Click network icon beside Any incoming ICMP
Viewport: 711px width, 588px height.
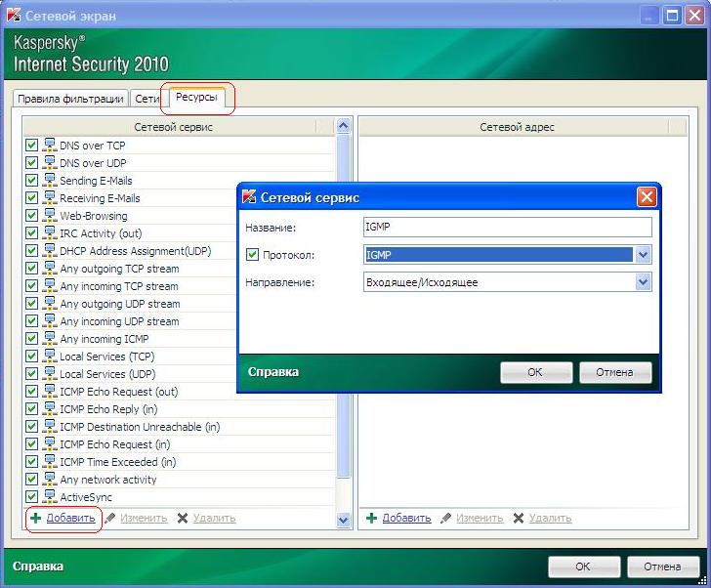(x=50, y=339)
